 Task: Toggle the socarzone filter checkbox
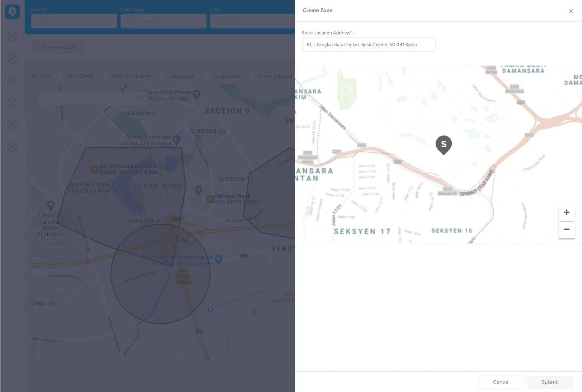pos(162,76)
